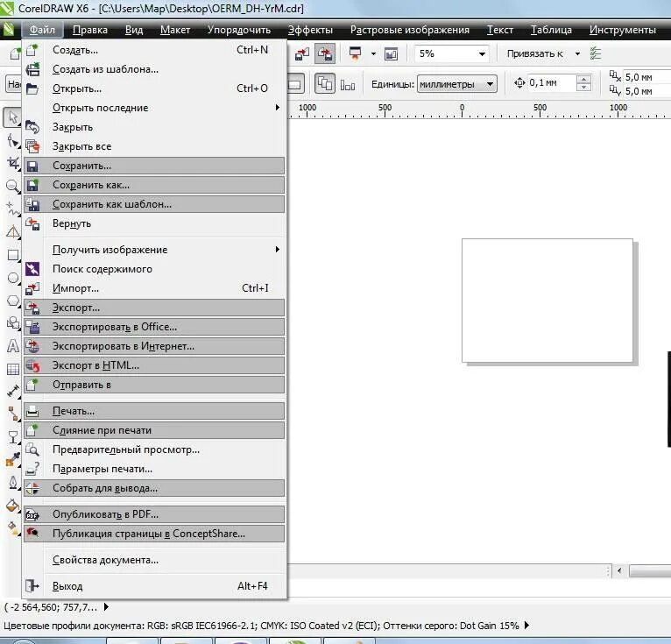
Task: Choose Открыть... from File menu
Action: click(x=154, y=88)
